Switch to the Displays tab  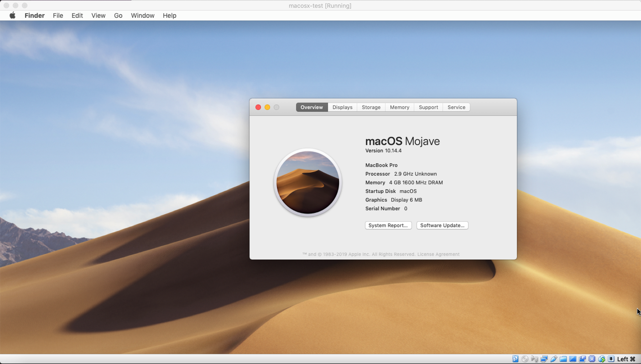point(342,107)
